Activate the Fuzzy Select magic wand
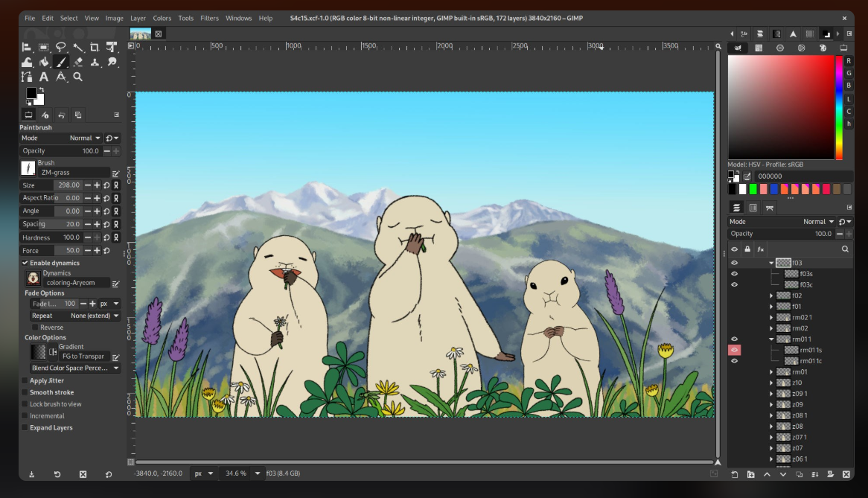The width and height of the screenshot is (868, 498). click(78, 48)
